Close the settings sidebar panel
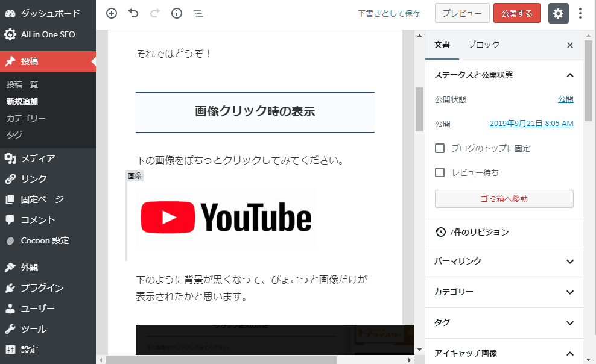The width and height of the screenshot is (596, 364). pos(570,45)
